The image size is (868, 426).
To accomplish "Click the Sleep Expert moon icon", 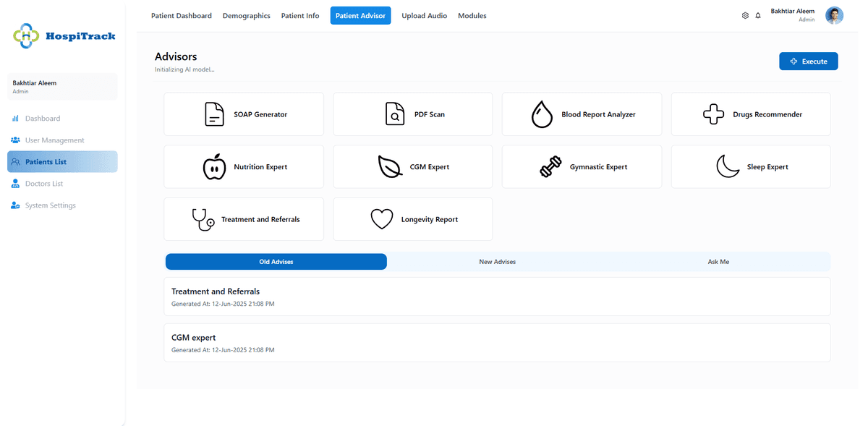I will coord(728,167).
